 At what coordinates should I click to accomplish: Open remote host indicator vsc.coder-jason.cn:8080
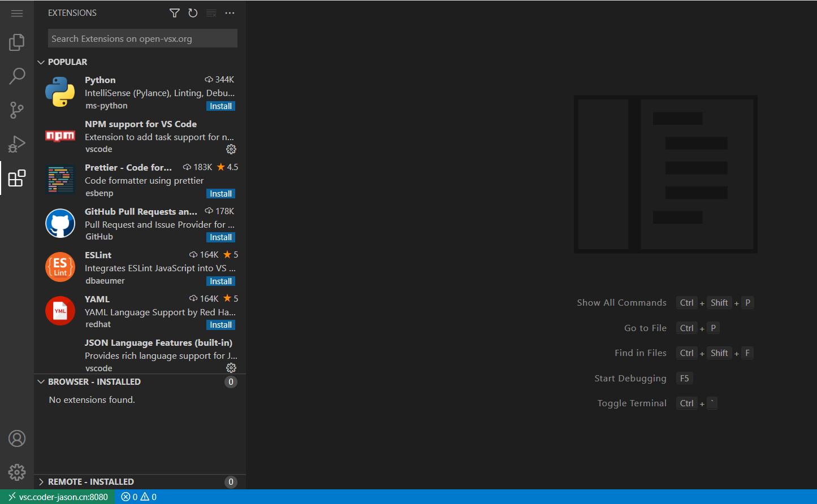(x=58, y=497)
